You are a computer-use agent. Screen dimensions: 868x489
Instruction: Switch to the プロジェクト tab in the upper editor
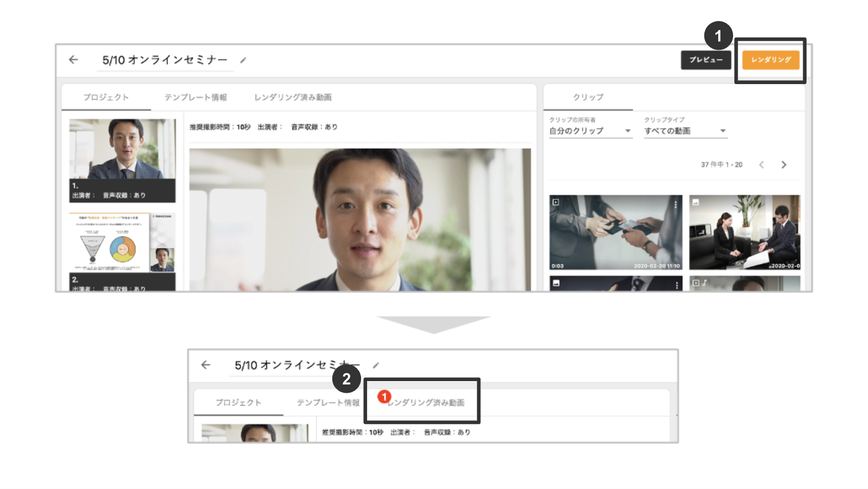tap(106, 97)
